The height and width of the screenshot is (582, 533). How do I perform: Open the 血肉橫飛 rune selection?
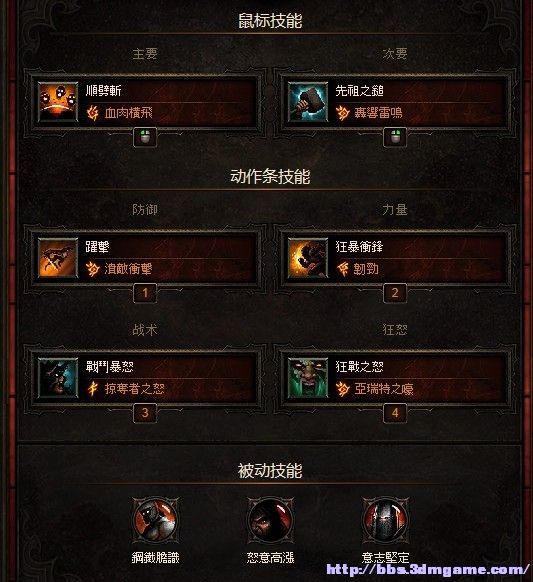pos(120,113)
